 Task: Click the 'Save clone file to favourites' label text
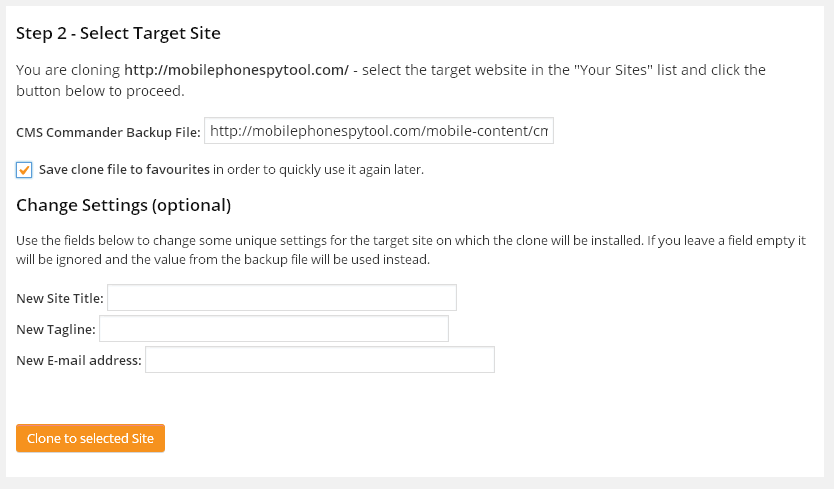click(124, 170)
